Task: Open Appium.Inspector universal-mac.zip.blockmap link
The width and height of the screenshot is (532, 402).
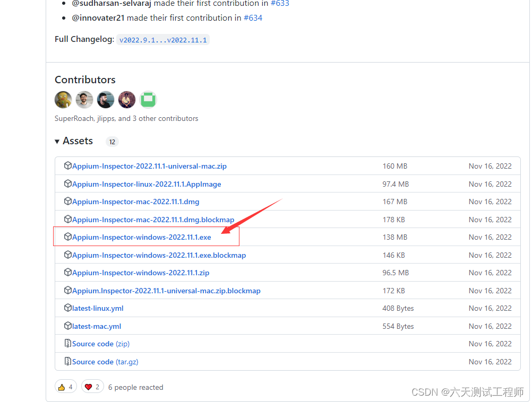Action: 166,291
